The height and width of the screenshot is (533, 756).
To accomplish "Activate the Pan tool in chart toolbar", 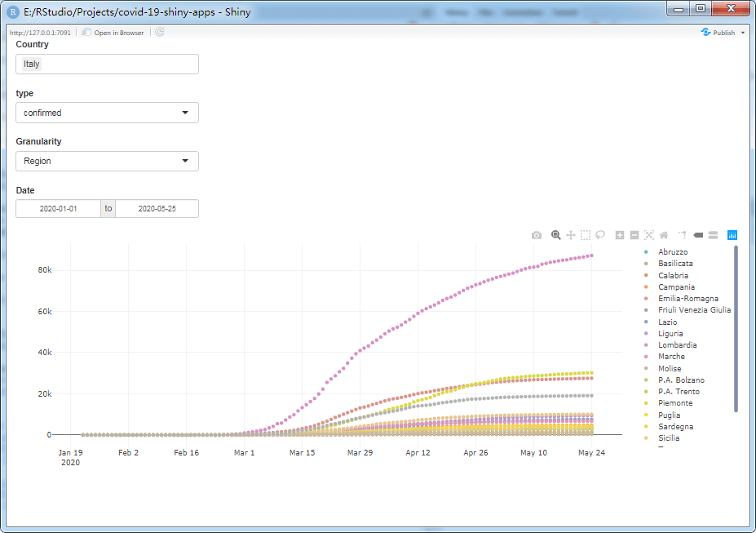I will click(571, 235).
